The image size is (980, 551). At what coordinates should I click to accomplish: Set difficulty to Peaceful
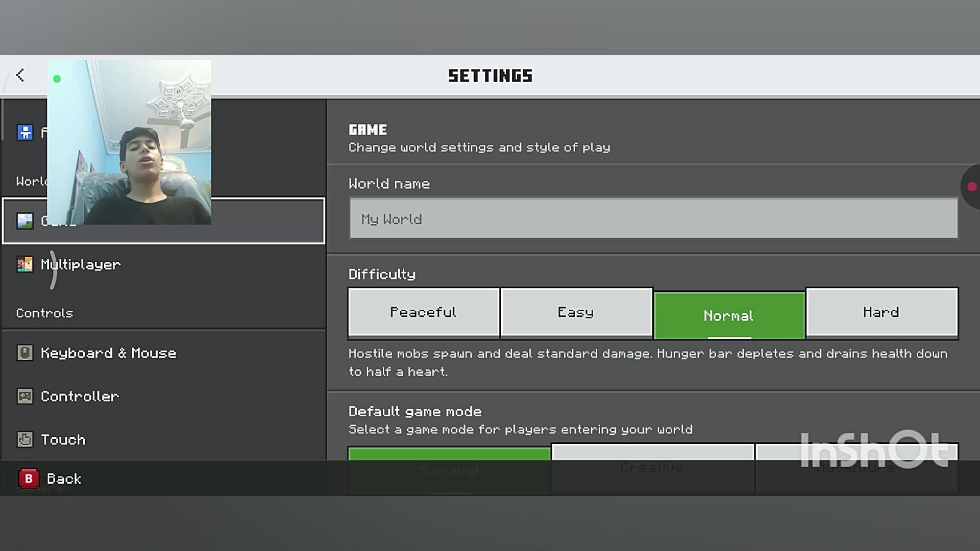424,312
